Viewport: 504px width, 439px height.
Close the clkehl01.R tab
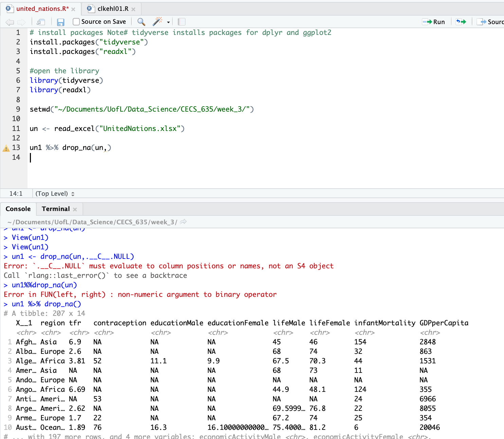point(133,9)
